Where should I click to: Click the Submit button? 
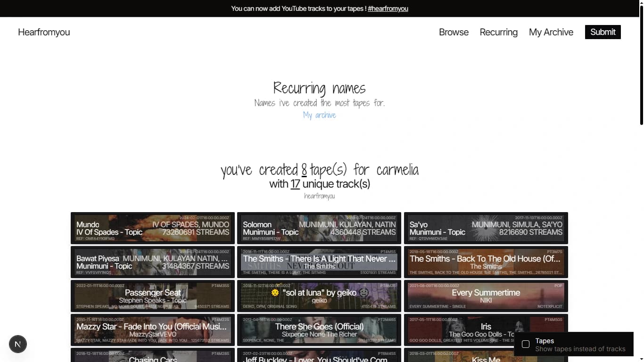tap(603, 32)
